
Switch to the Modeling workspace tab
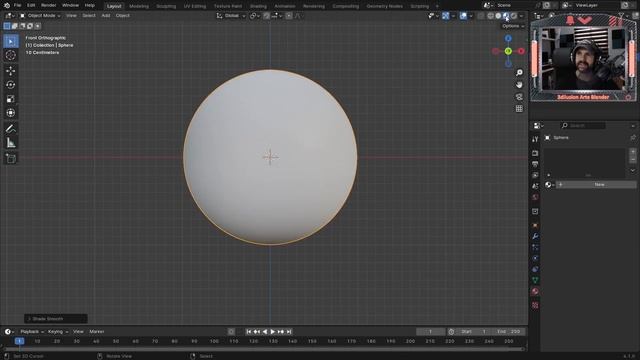(x=139, y=6)
